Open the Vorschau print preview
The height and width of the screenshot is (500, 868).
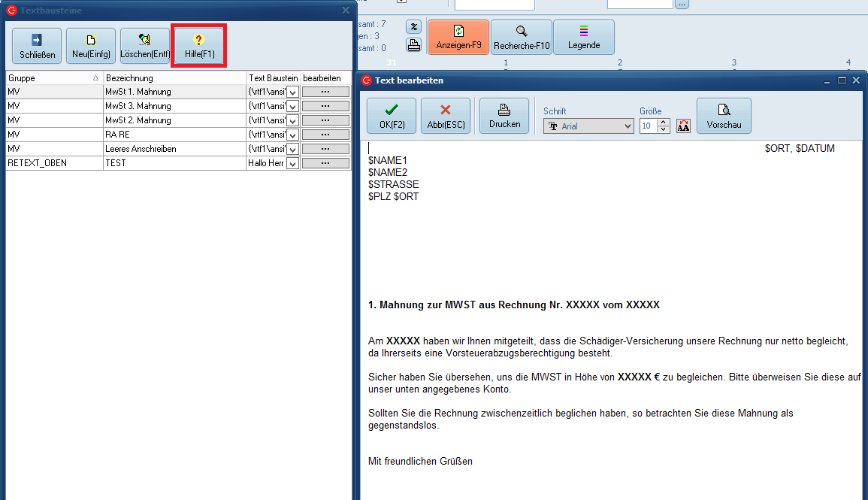pyautogui.click(x=724, y=116)
